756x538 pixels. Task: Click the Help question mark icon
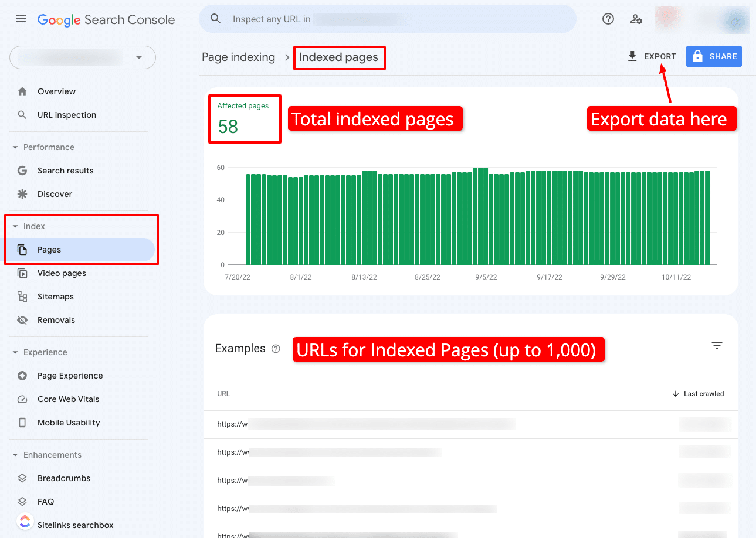[x=608, y=19]
